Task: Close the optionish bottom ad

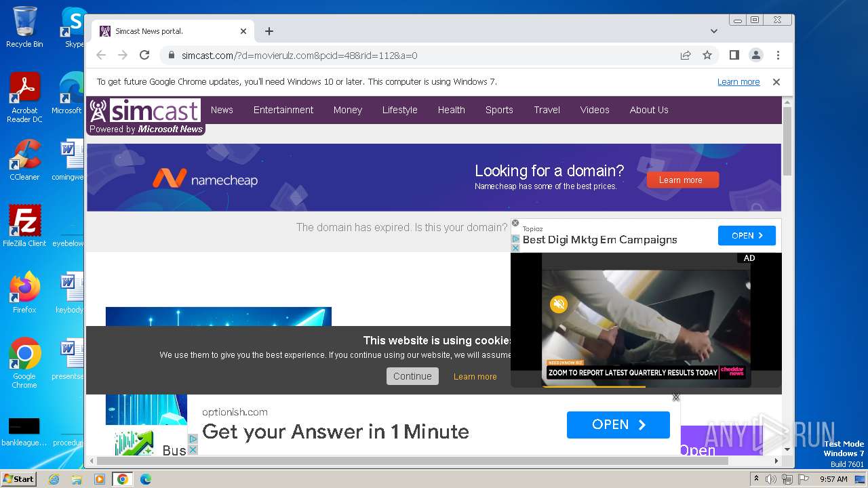Action: (676, 397)
